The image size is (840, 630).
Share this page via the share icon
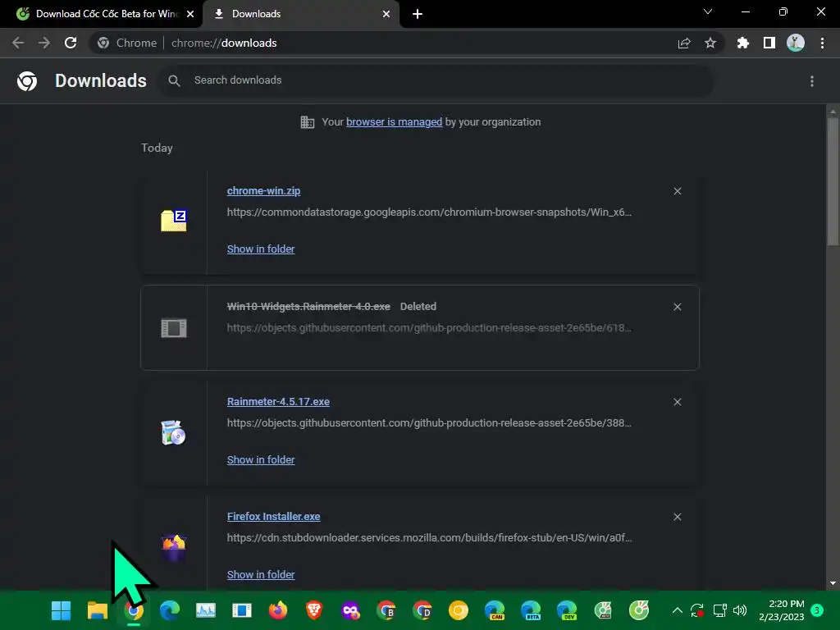click(x=684, y=43)
